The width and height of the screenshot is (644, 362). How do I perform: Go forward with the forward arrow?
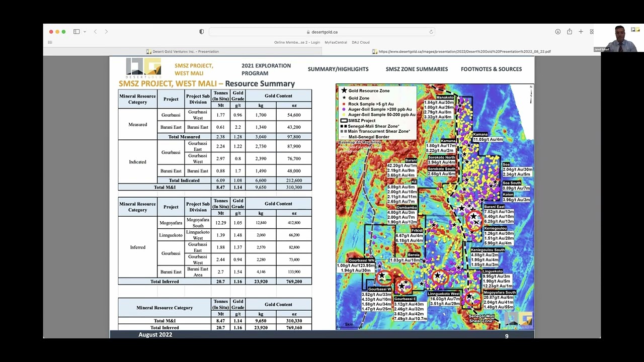point(106,32)
